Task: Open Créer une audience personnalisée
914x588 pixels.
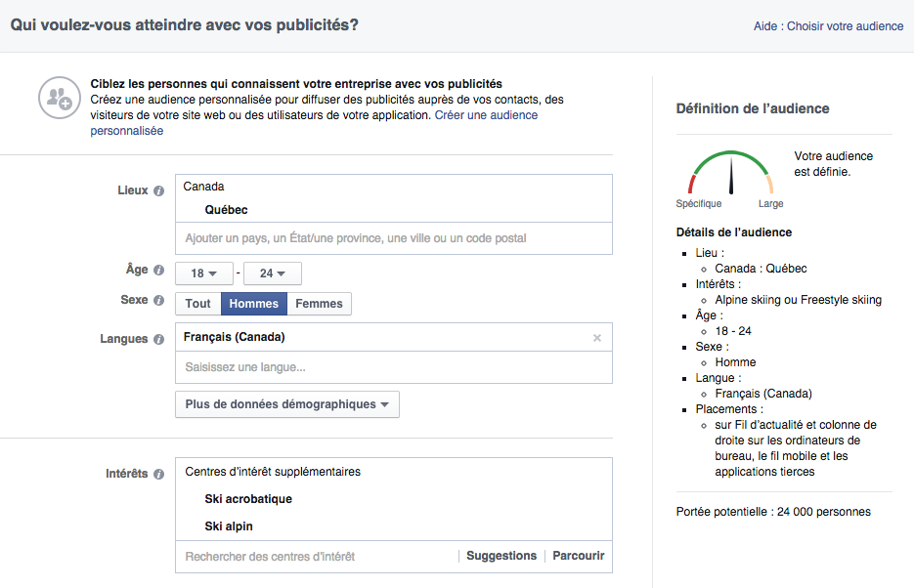Action: [x=486, y=114]
